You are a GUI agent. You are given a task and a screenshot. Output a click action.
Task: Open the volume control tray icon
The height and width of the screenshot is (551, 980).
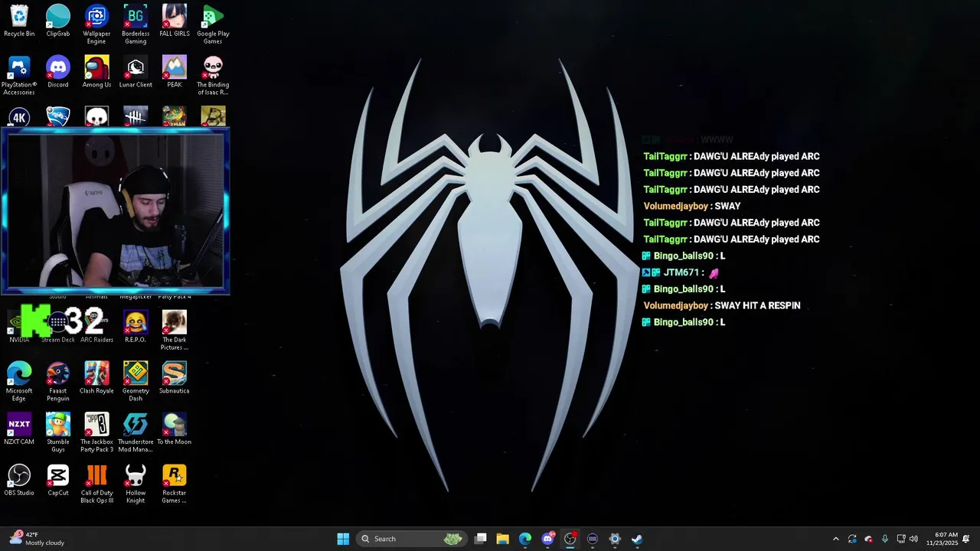[x=913, y=539]
